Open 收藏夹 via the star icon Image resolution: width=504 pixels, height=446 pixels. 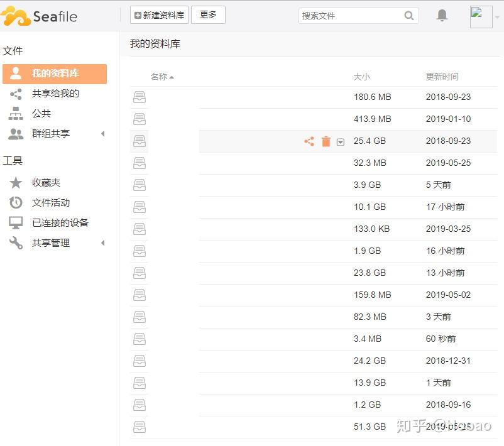pos(15,182)
